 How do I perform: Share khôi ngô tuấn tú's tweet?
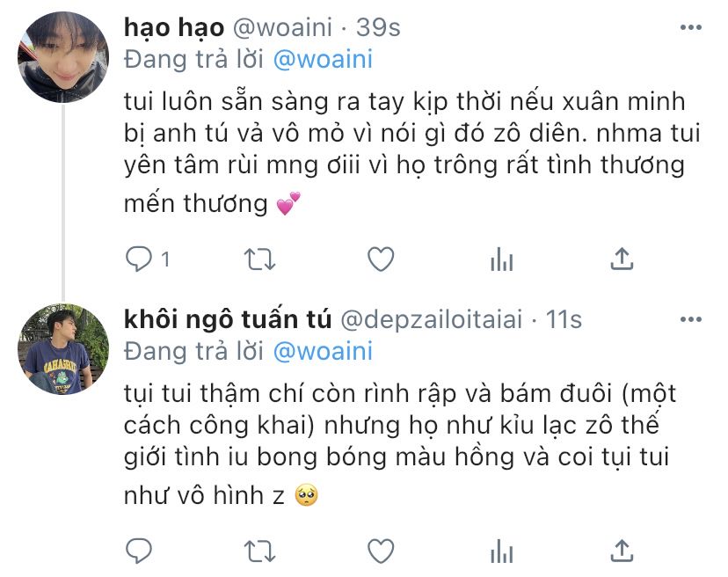pyautogui.click(x=622, y=551)
